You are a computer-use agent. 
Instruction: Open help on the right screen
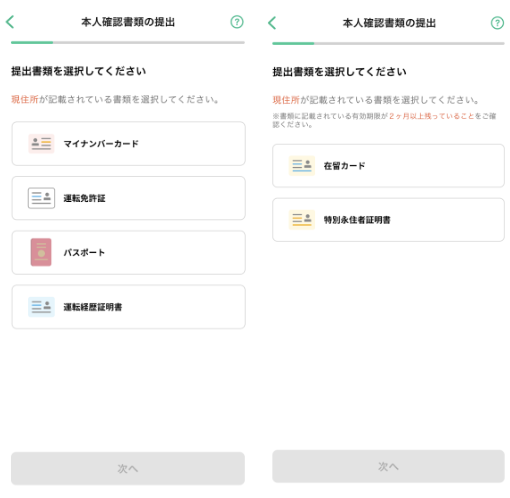(x=497, y=23)
